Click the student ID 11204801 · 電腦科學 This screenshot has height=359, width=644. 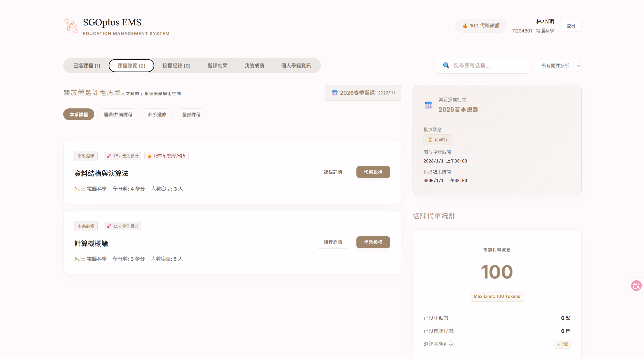pos(533,31)
